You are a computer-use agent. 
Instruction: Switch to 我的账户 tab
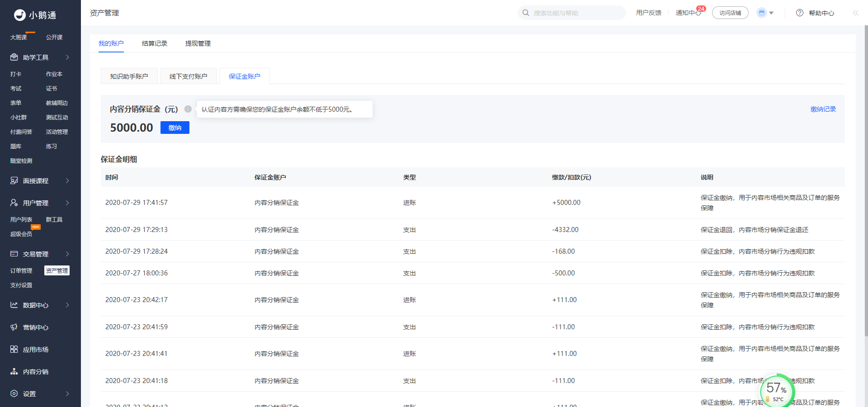pos(111,43)
